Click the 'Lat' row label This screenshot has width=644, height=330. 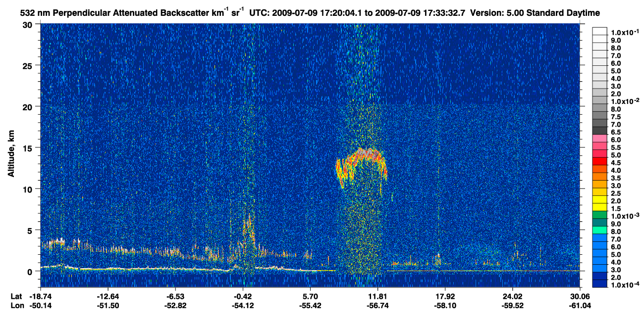pyautogui.click(x=16, y=297)
